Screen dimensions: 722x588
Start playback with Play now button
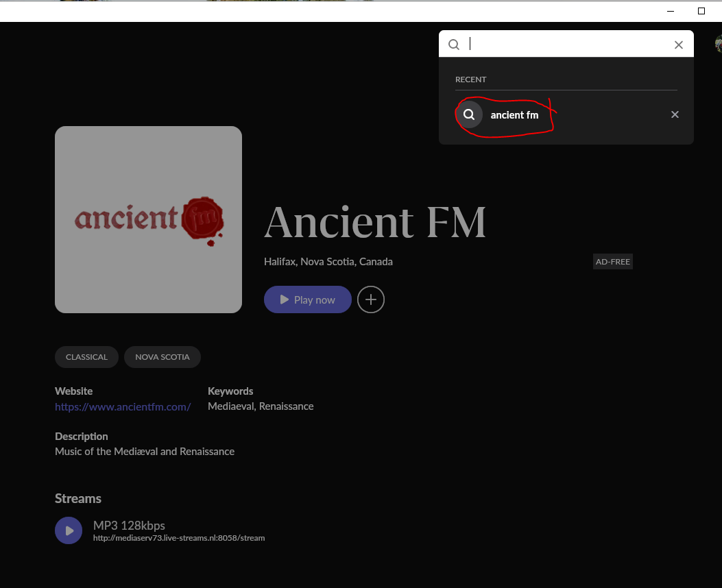click(x=308, y=299)
